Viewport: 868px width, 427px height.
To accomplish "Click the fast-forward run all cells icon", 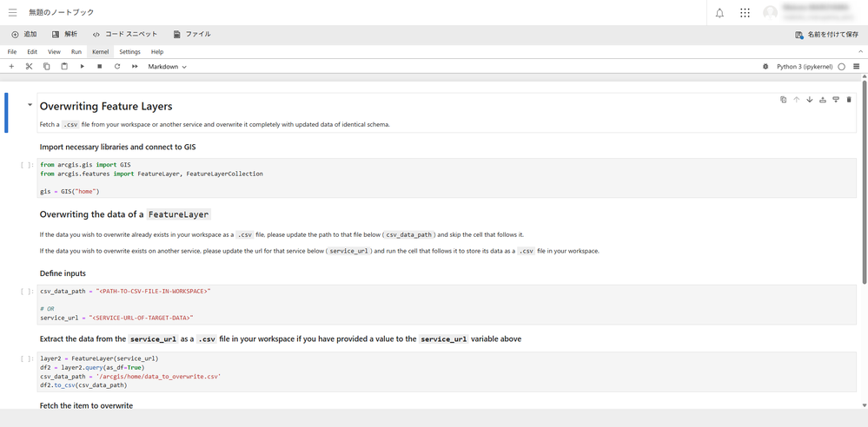I will pos(135,66).
